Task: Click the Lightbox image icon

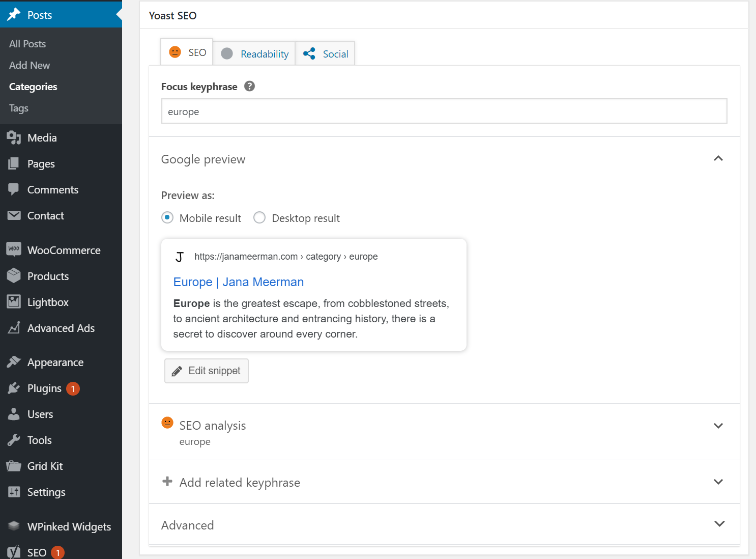Action: coord(14,301)
